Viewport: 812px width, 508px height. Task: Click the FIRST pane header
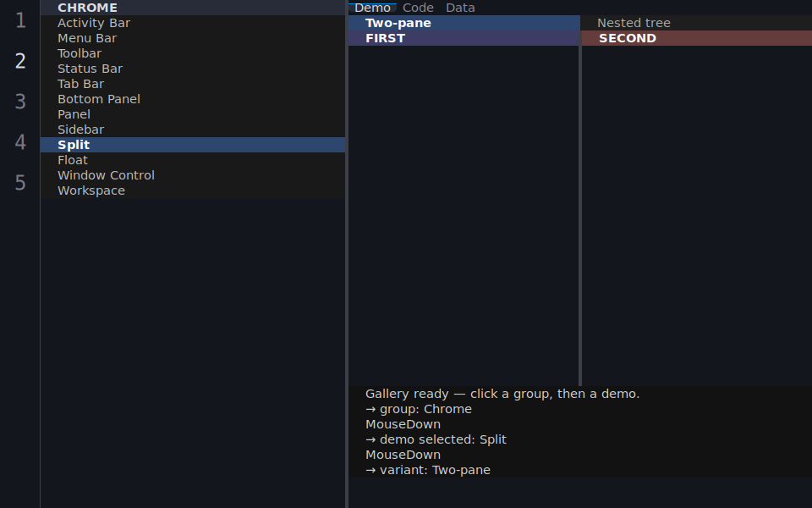(x=464, y=38)
